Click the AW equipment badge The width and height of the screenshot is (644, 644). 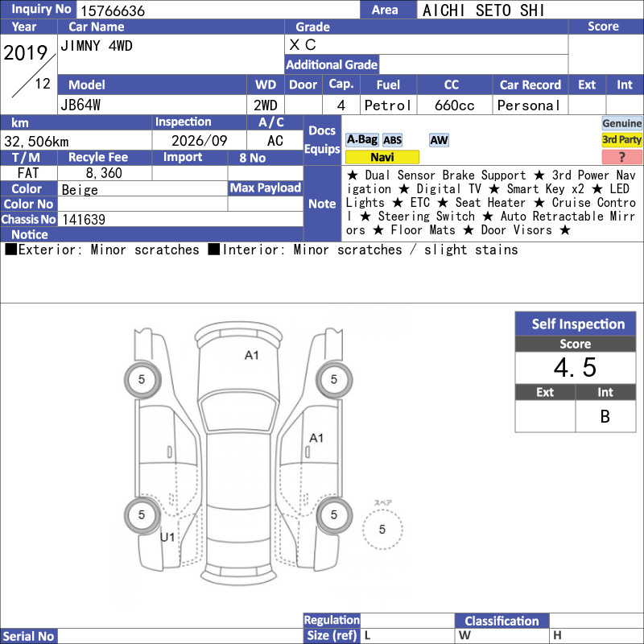439,140
